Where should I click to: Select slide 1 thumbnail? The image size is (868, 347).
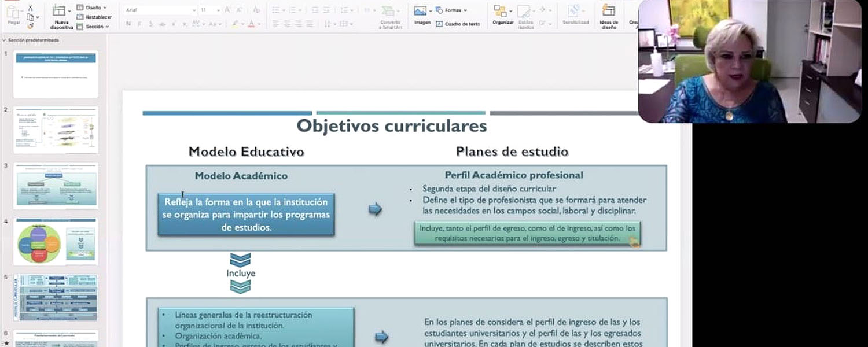56,73
